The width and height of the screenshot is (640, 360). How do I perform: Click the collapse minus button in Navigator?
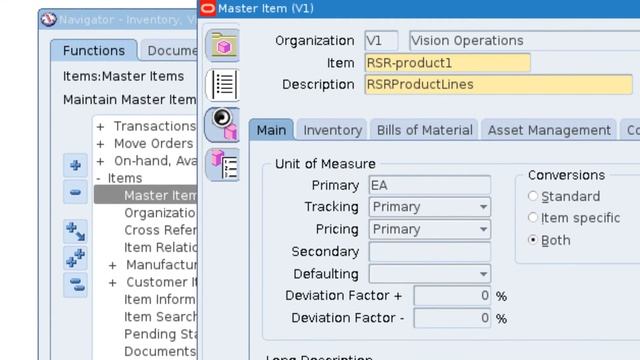click(x=75, y=192)
